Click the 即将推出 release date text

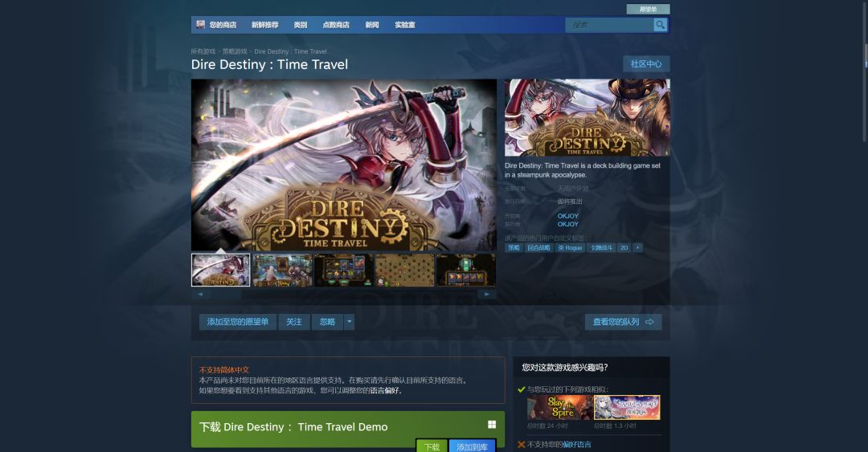coord(570,202)
